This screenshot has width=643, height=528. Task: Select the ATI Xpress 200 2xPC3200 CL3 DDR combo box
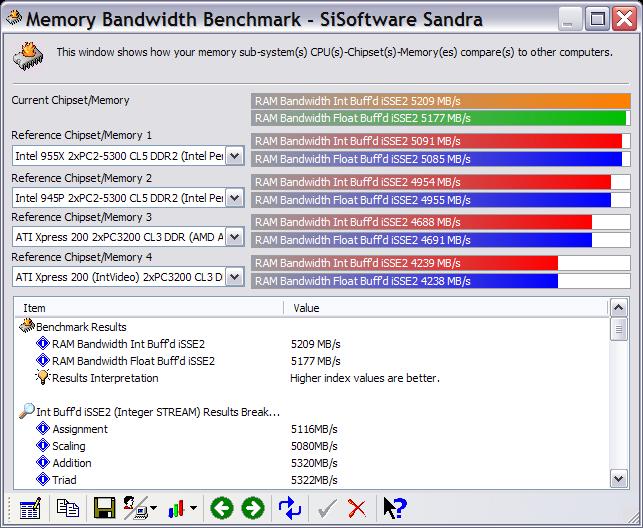coord(128,237)
